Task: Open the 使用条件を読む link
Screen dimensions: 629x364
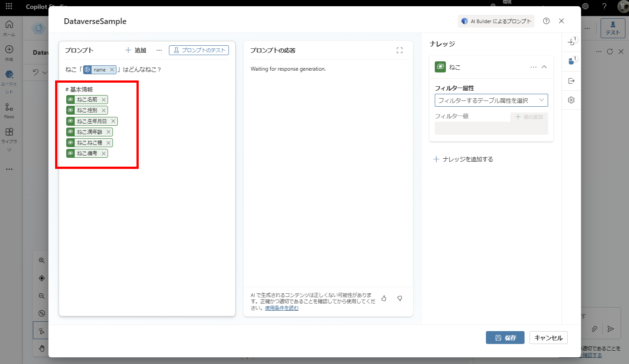Action: click(x=281, y=308)
